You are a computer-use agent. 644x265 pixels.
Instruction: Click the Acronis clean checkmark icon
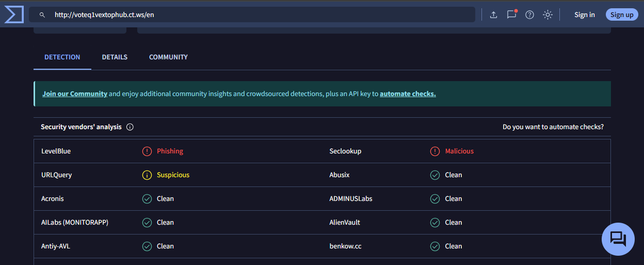click(x=147, y=199)
